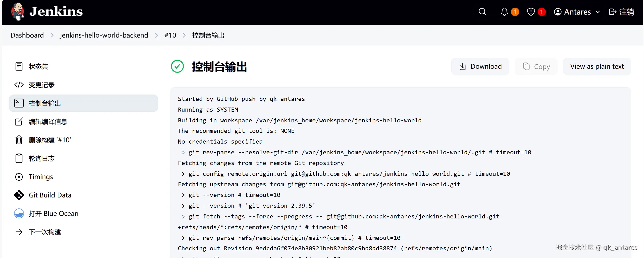
Task: Click the 控制台输出 breadcrumb
Action: pyautogui.click(x=208, y=35)
